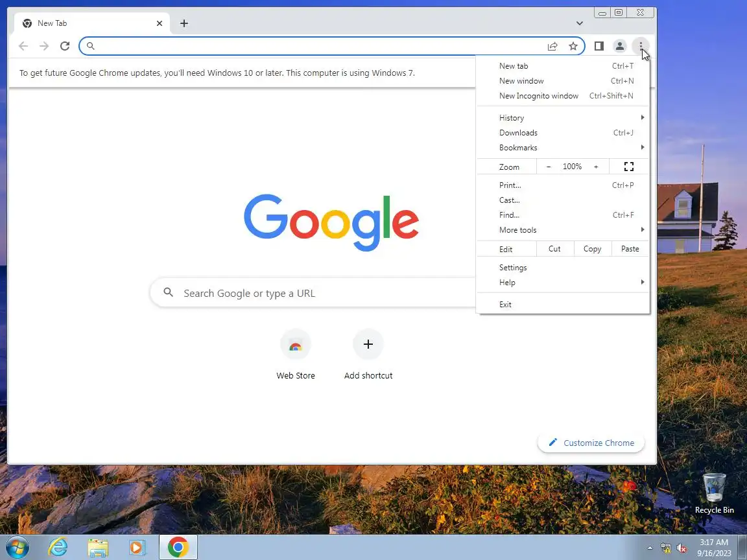Expand the Bookmarks submenu
The height and width of the screenshot is (560, 747).
tap(563, 148)
